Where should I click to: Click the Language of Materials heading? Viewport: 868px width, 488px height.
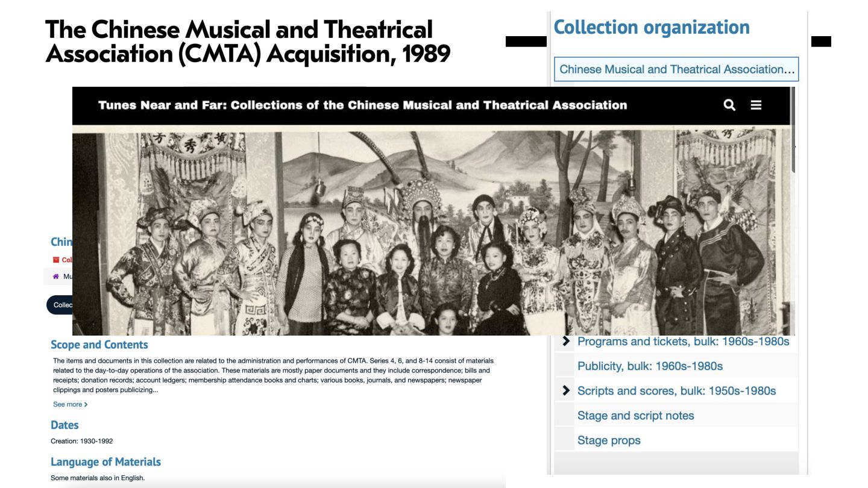click(x=105, y=462)
